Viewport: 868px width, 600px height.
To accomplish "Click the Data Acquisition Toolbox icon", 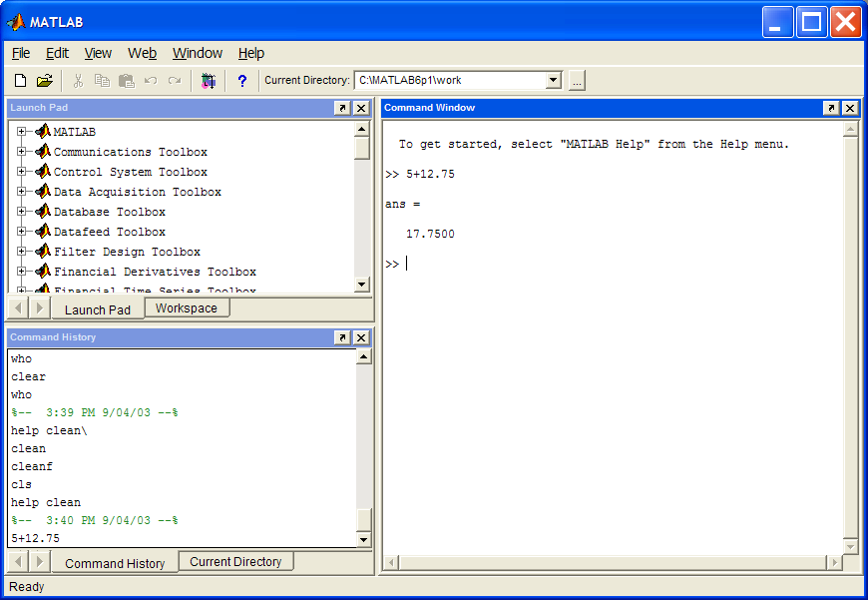I will click(43, 191).
